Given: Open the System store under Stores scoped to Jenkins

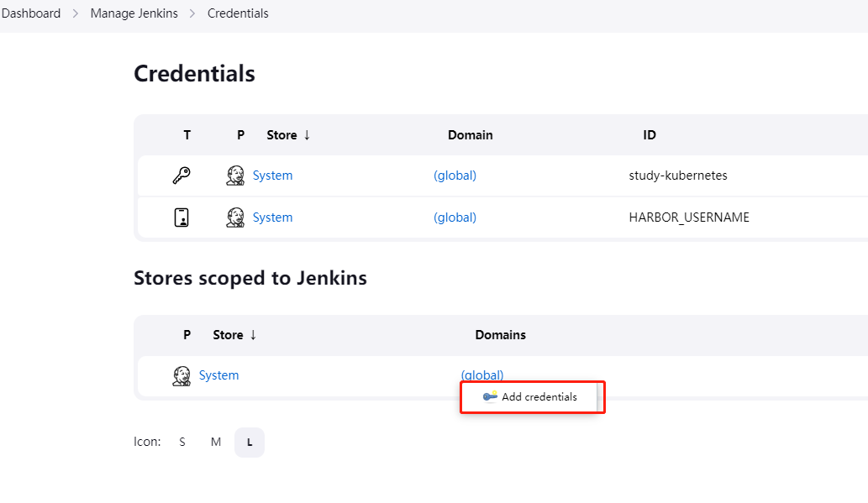Looking at the screenshot, I should tap(218, 375).
